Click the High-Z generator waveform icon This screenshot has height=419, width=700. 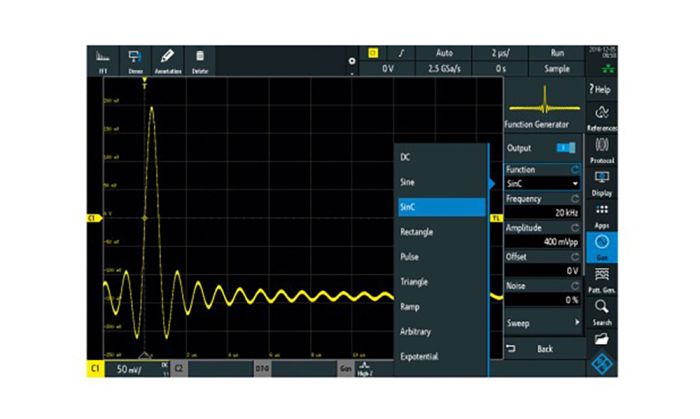tap(365, 369)
